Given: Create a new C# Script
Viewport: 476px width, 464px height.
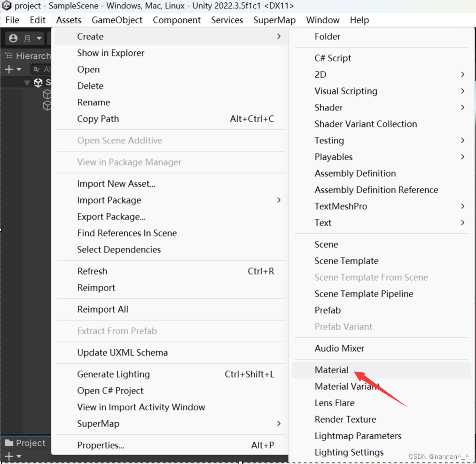Looking at the screenshot, I should tap(382, 58).
